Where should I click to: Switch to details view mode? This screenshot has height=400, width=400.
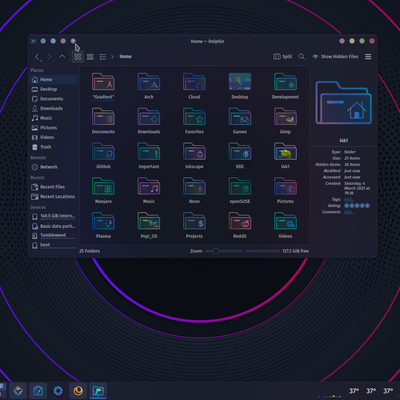coord(103,57)
